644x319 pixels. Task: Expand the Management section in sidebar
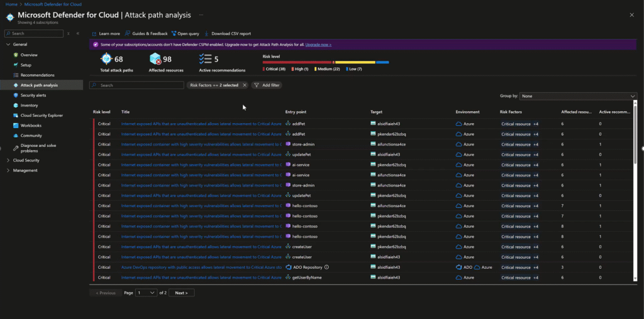pyautogui.click(x=8, y=170)
